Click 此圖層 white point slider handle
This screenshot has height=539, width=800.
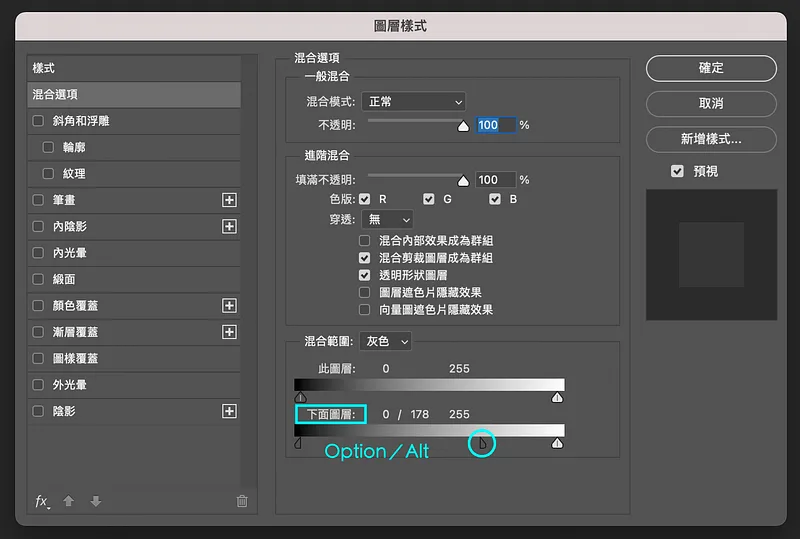(557, 397)
